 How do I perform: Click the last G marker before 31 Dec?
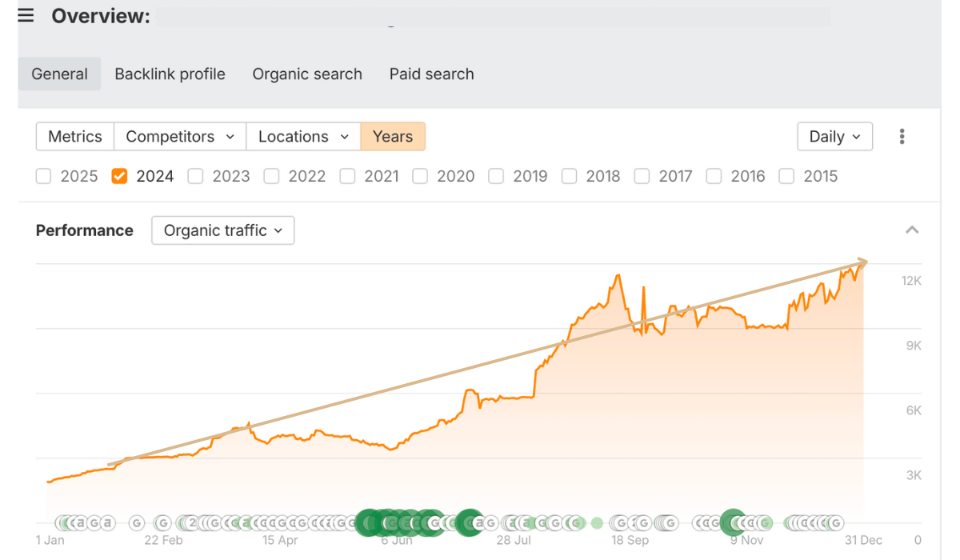point(836,523)
